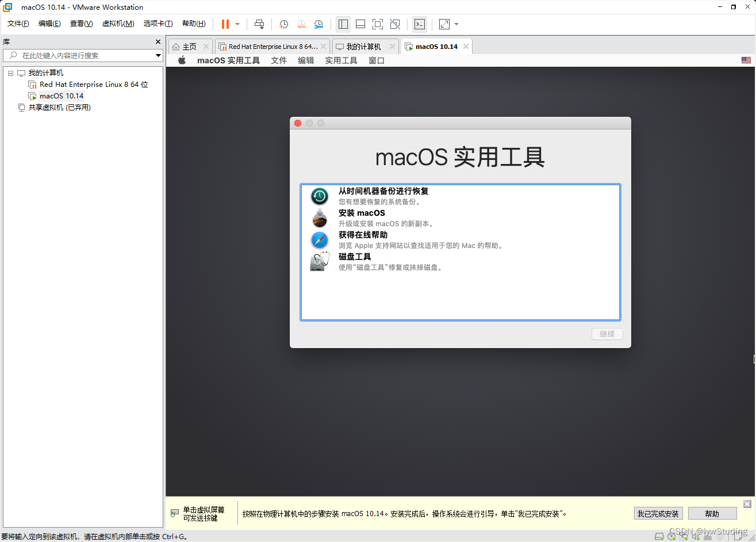Take a snapshot of this virtual machine
The width and height of the screenshot is (756, 542).
coord(283,24)
